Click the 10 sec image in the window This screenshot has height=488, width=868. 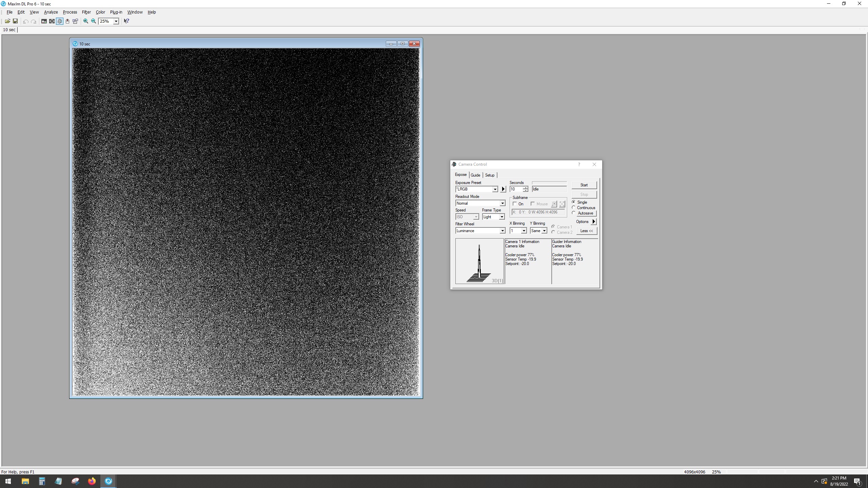(246, 222)
